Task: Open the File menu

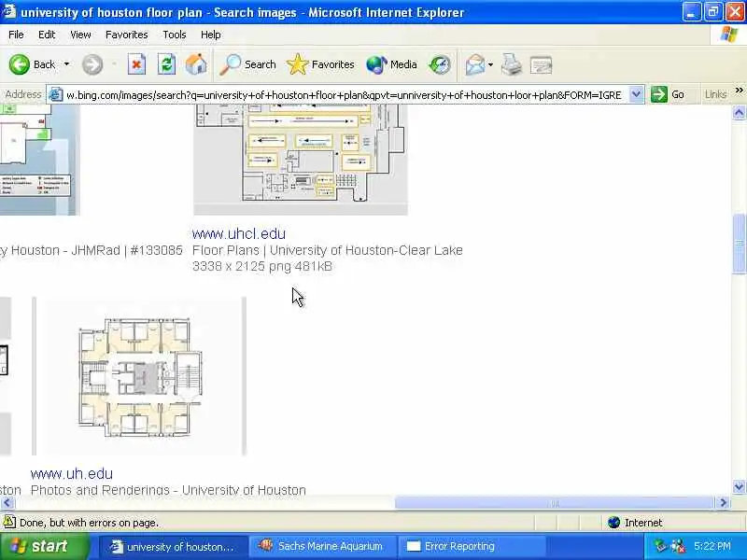Action: pyautogui.click(x=16, y=35)
